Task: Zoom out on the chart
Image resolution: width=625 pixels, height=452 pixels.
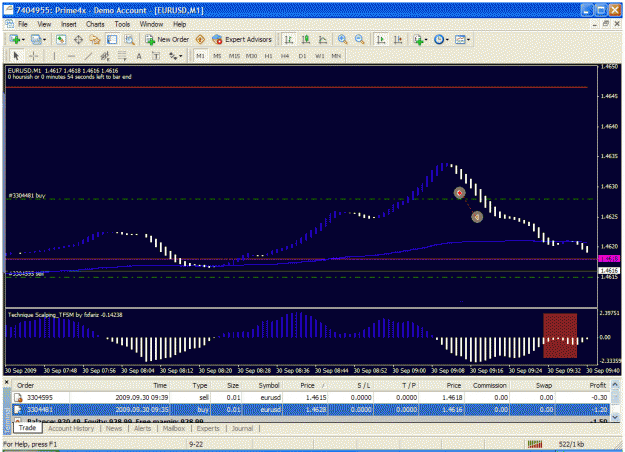Action: [x=360, y=39]
